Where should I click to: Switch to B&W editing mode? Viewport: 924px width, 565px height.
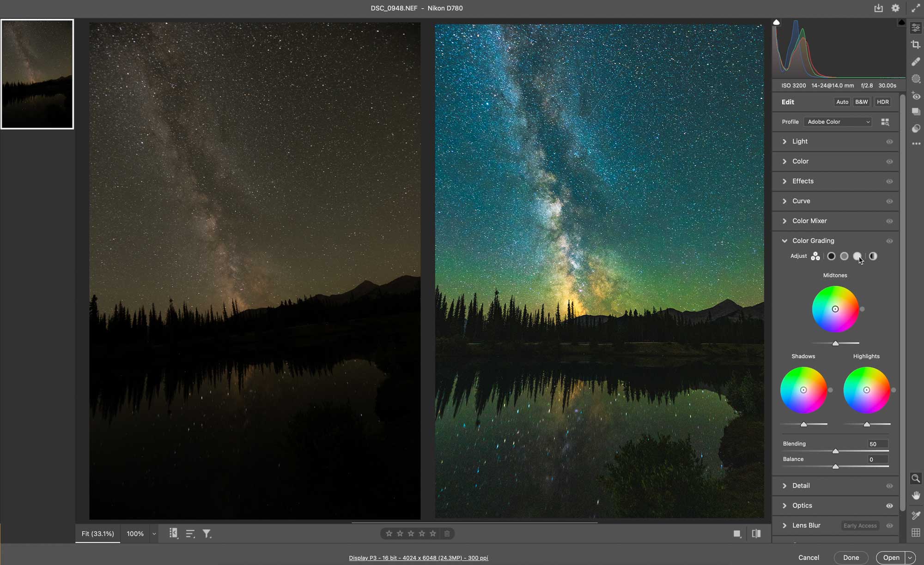[861, 102]
